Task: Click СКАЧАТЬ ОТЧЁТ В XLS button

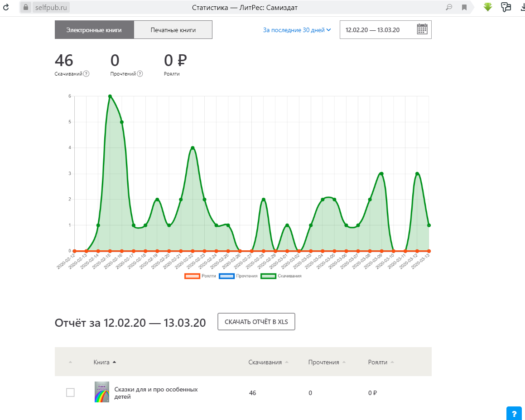Action: tap(256, 322)
